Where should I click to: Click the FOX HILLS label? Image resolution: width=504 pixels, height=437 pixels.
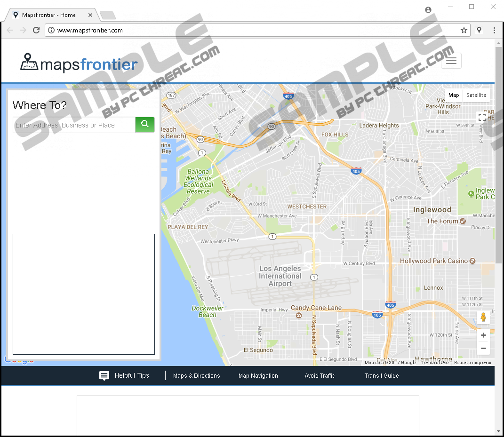[335, 135]
